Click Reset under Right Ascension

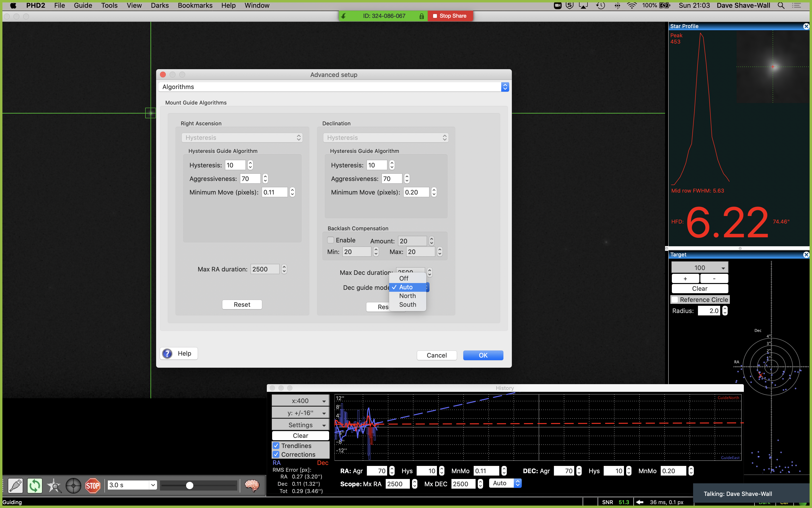point(242,304)
